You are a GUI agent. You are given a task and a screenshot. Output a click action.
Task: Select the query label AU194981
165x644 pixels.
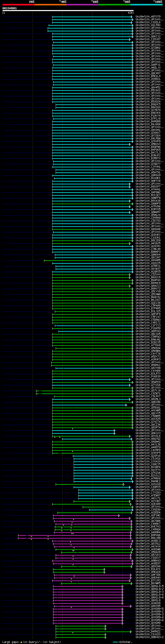10,8
